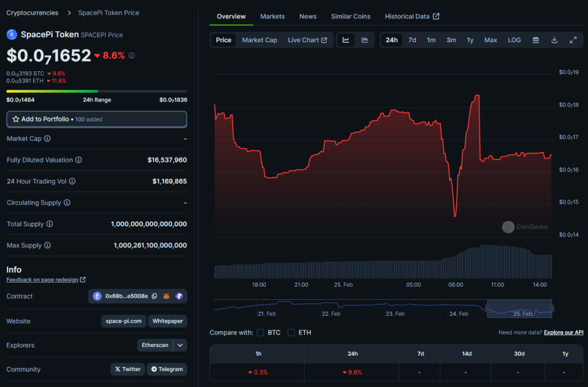
Task: Click navigator overview at 22. Feb
Action: 331,313
